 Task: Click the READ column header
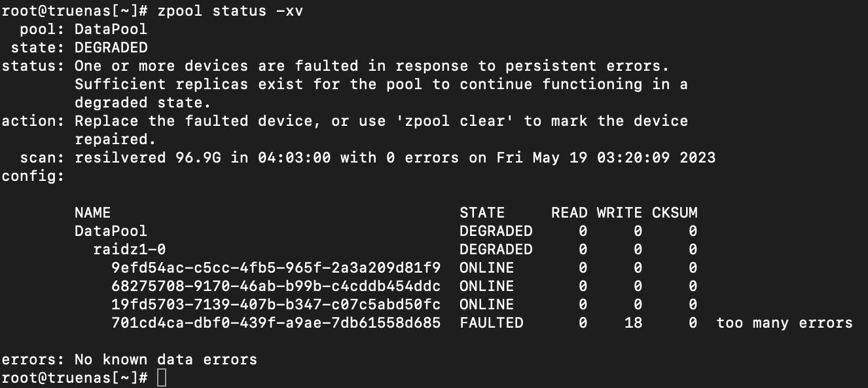(570, 213)
